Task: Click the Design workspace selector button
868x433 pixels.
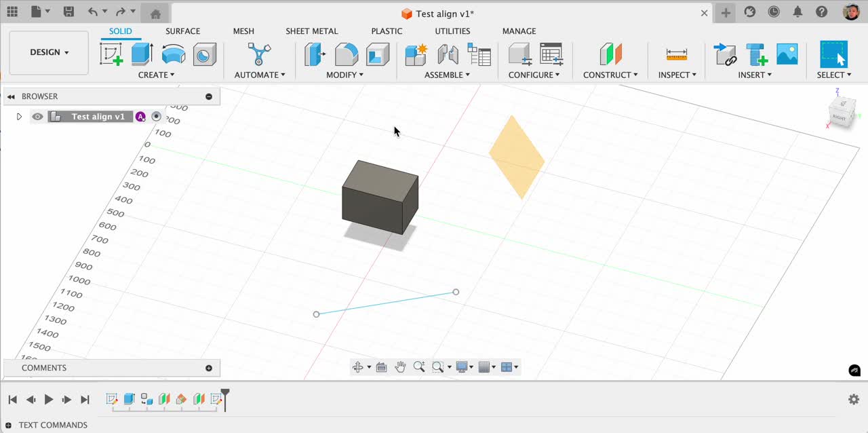Action: coord(48,52)
